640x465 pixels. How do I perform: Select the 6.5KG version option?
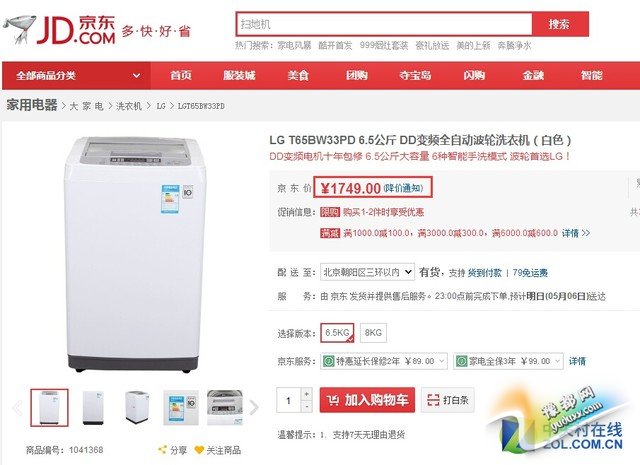tap(337, 333)
